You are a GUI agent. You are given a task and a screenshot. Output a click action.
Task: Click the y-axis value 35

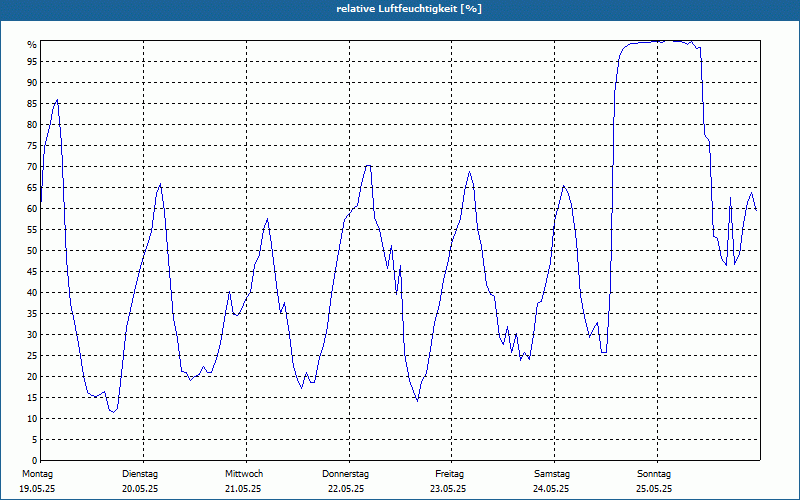point(32,314)
